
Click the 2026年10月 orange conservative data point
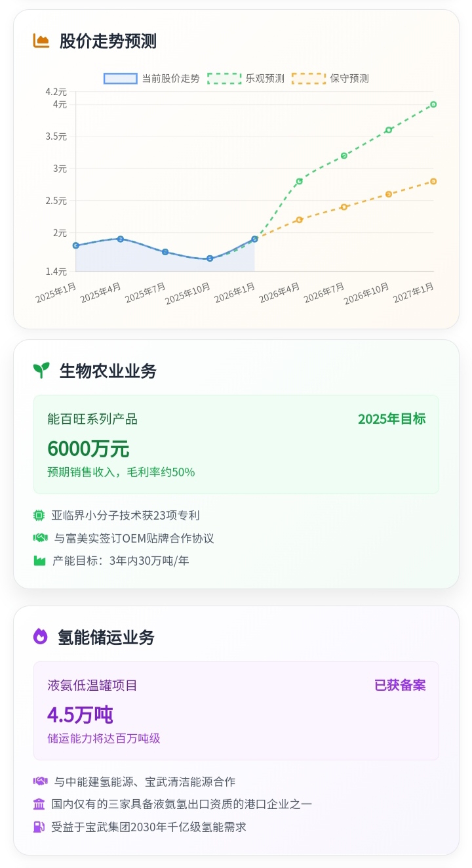(x=389, y=194)
